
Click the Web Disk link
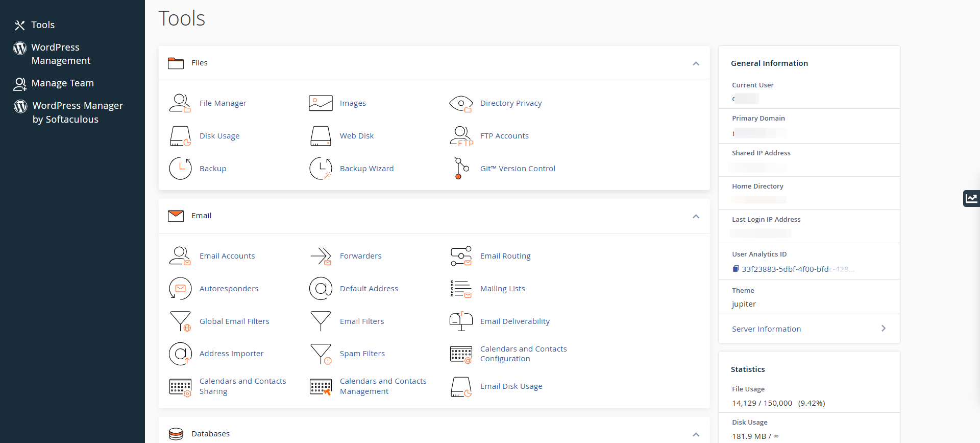point(357,136)
